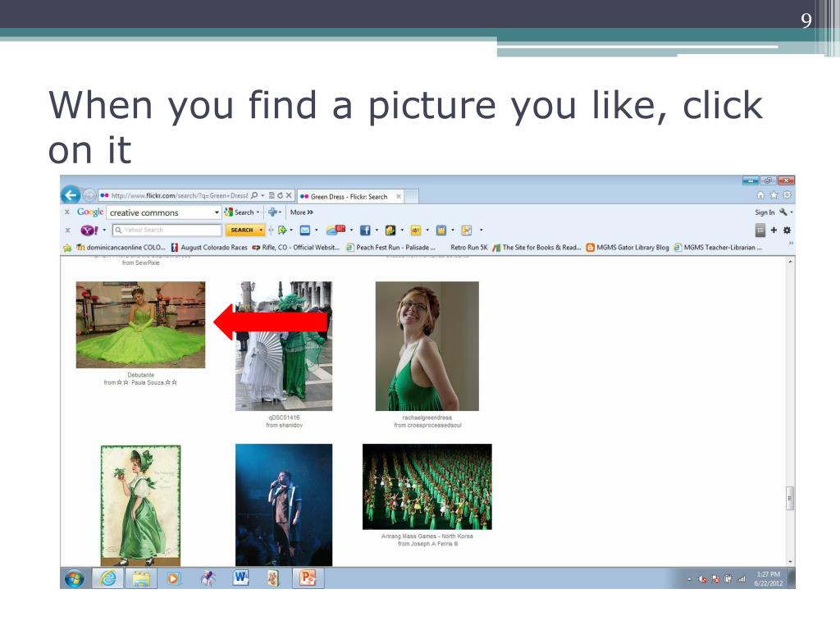Click the network signal tray icon

(742, 579)
